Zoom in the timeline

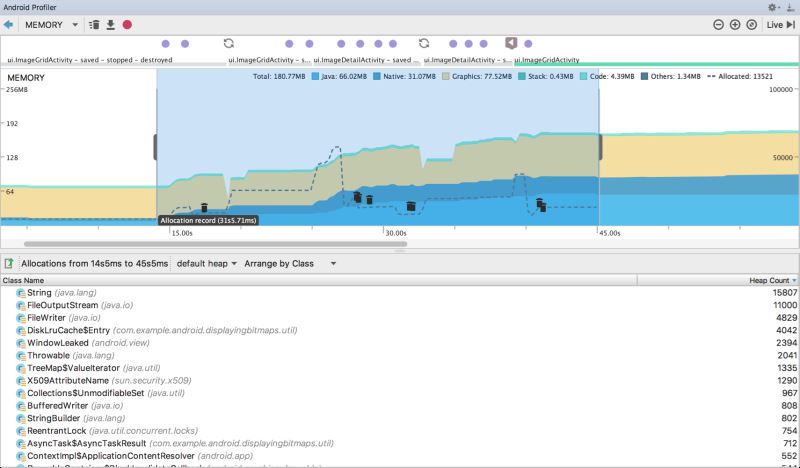[735, 24]
